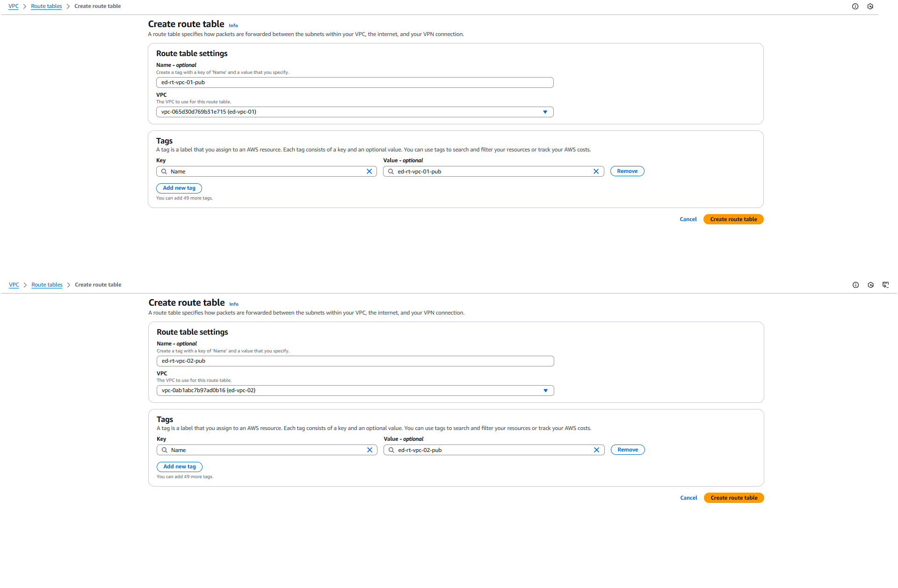Clear the Name key for ed-rt-vpc-02-pub tag

point(369,450)
